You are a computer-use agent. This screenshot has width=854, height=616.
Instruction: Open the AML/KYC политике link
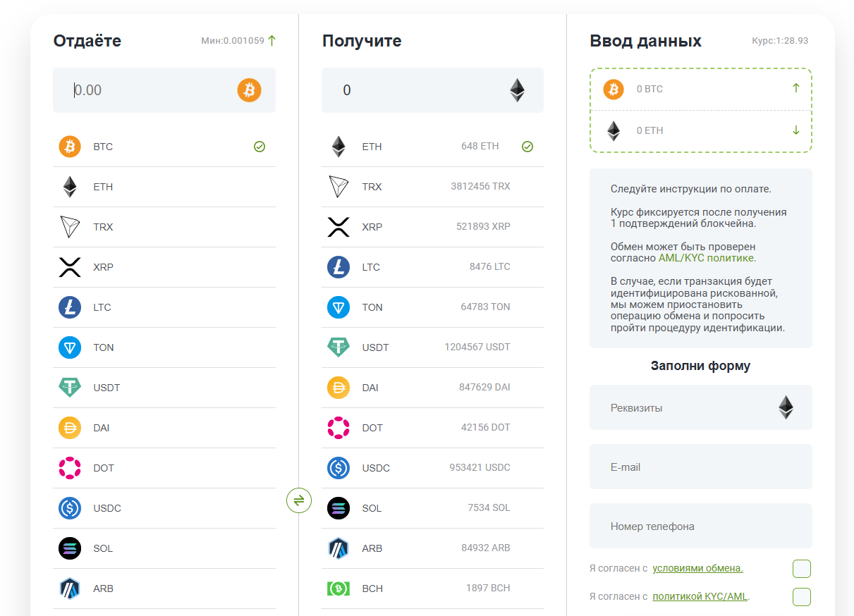pos(707,259)
